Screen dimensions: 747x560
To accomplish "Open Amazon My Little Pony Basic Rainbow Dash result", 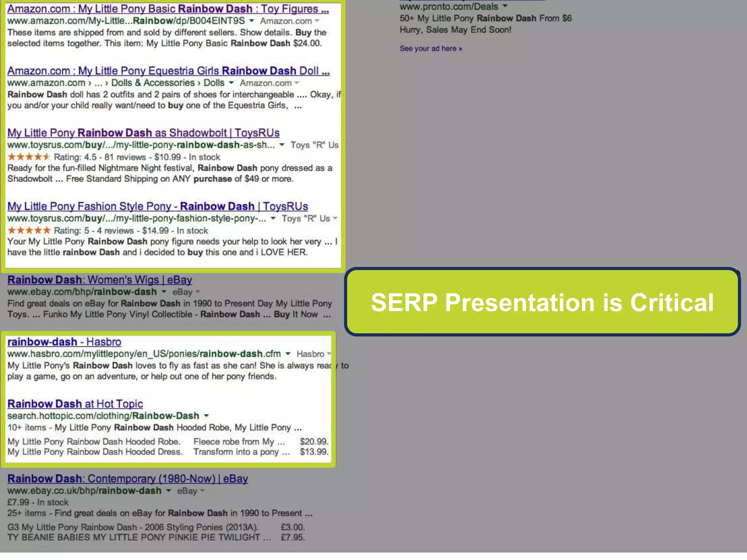I will [168, 9].
